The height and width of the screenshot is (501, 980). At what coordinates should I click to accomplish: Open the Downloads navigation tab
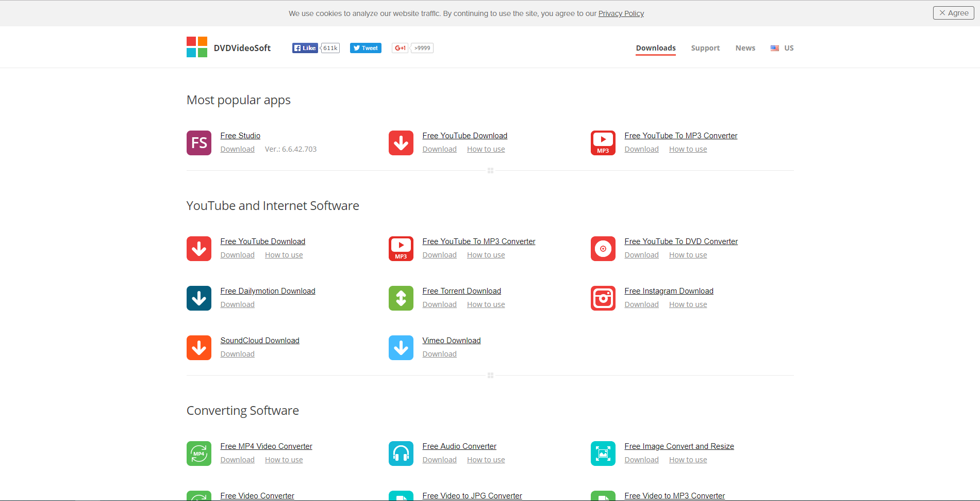tap(655, 48)
